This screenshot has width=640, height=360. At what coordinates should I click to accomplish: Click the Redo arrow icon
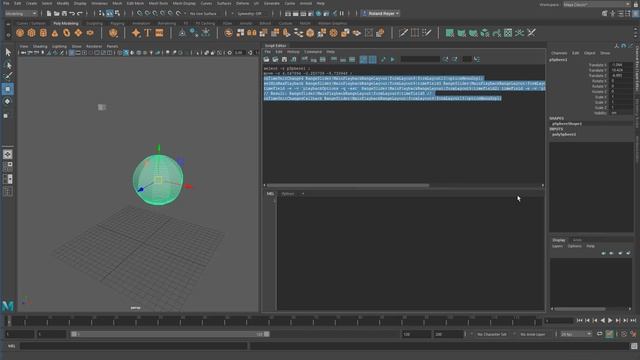point(80,13)
